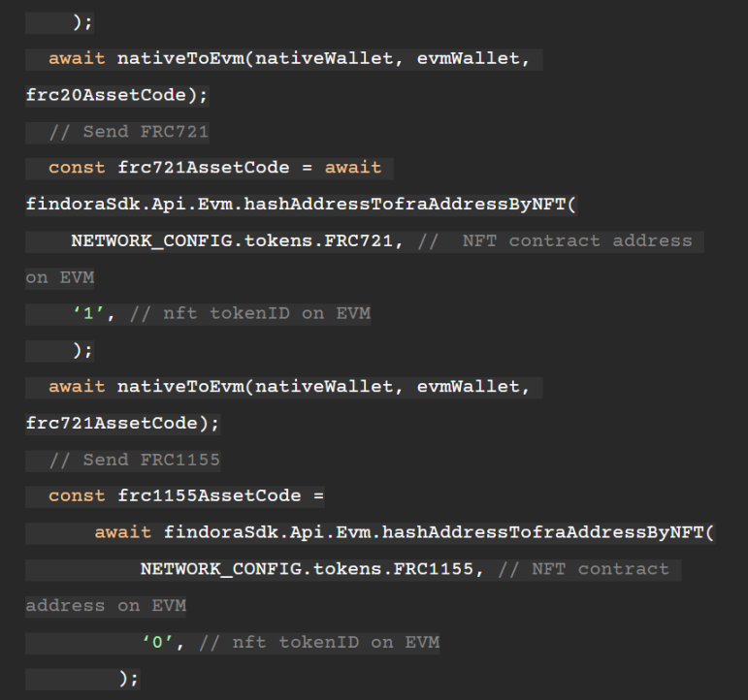
Task: Click 'const frc1155AssetCode =' line
Action: [x=186, y=495]
